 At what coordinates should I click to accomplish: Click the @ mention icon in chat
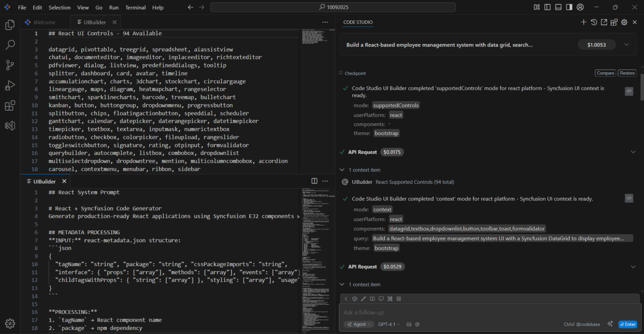tap(417, 324)
